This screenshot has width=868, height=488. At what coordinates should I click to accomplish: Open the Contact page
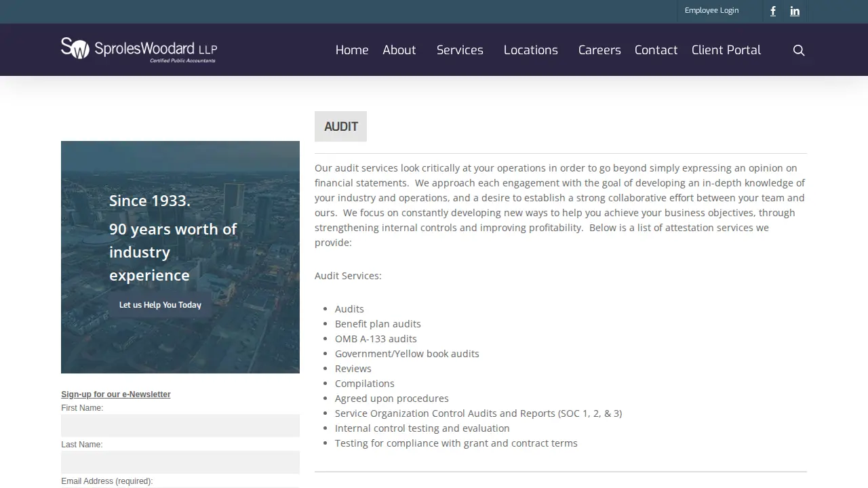coord(656,50)
